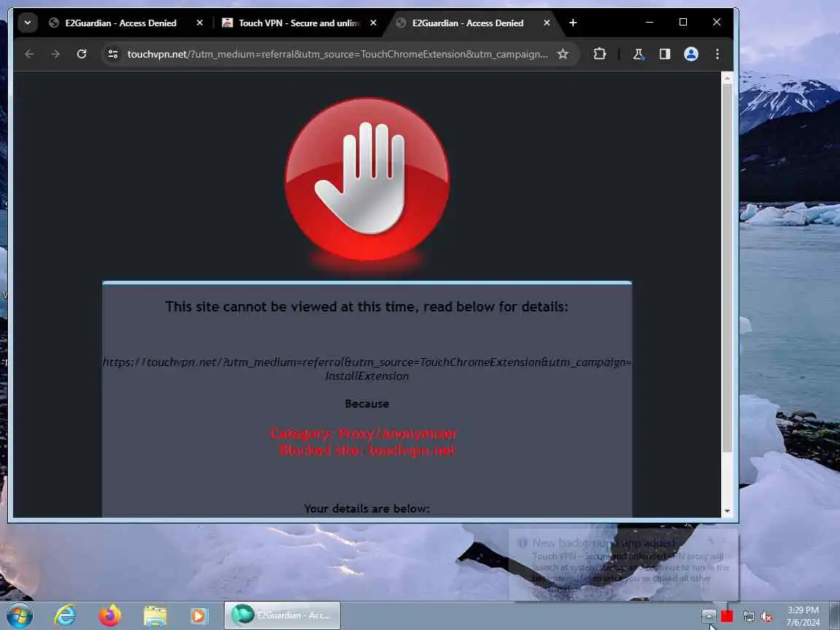Open File Explorer from taskbar
840x630 pixels.
pyautogui.click(x=155, y=616)
